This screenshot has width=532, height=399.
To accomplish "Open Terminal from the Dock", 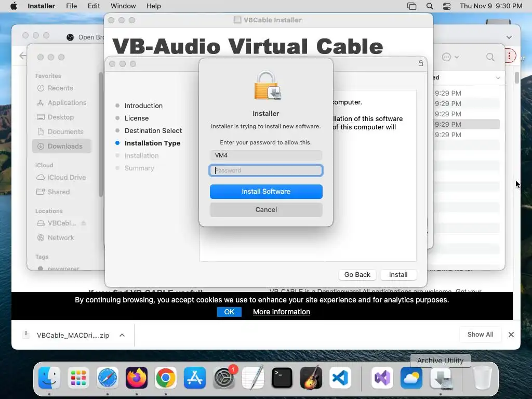I will click(282, 378).
